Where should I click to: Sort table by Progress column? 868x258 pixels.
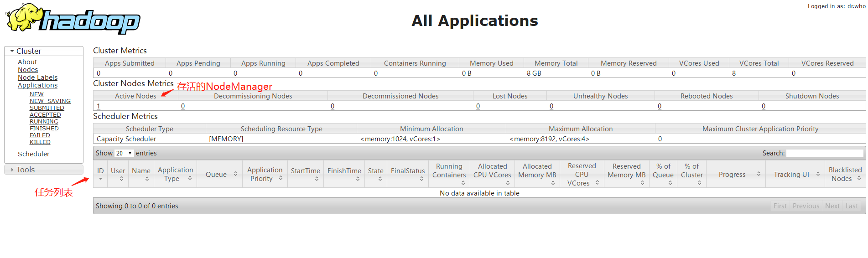coord(735,174)
